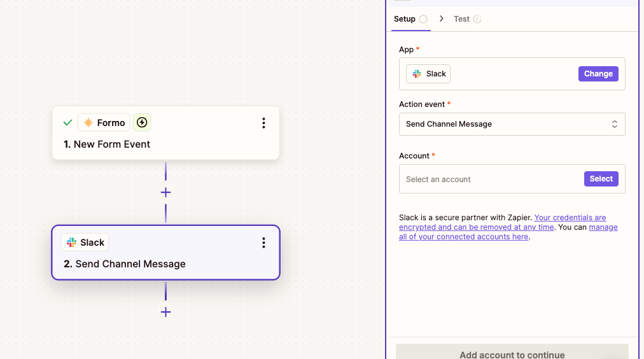Open the credentials are encrypted link
The width and height of the screenshot is (644, 359).
pos(503,222)
